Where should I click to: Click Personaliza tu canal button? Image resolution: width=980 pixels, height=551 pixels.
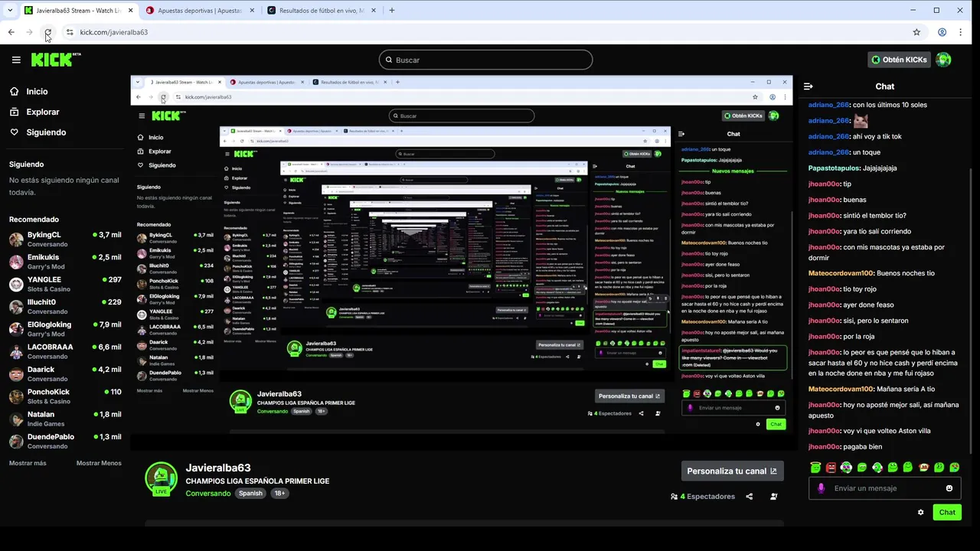click(x=732, y=471)
